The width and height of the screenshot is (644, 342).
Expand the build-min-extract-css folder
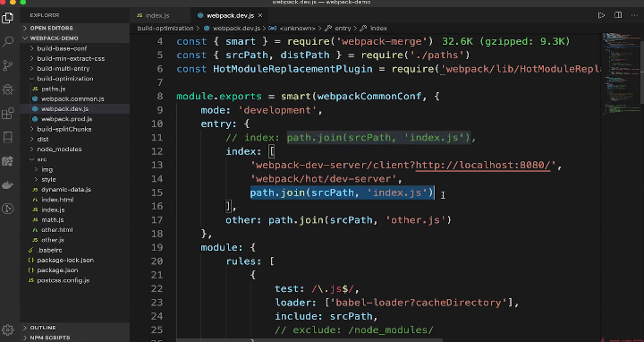point(75,59)
